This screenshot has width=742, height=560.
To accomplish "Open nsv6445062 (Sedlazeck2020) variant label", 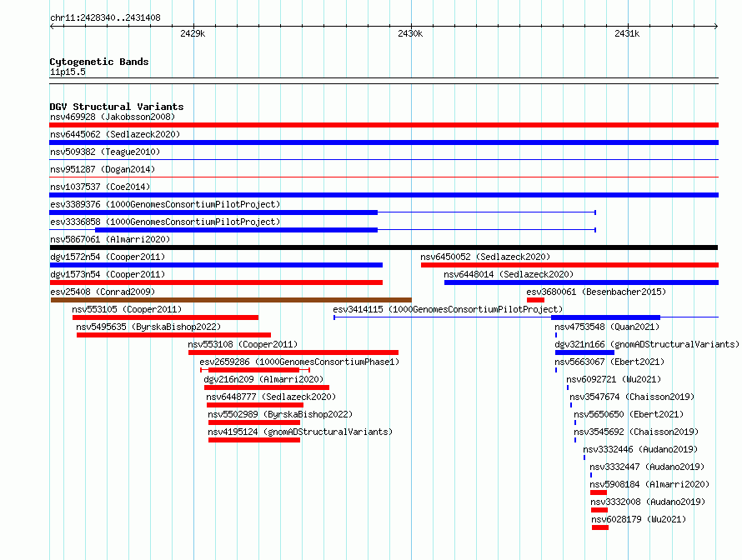I will click(x=115, y=134).
